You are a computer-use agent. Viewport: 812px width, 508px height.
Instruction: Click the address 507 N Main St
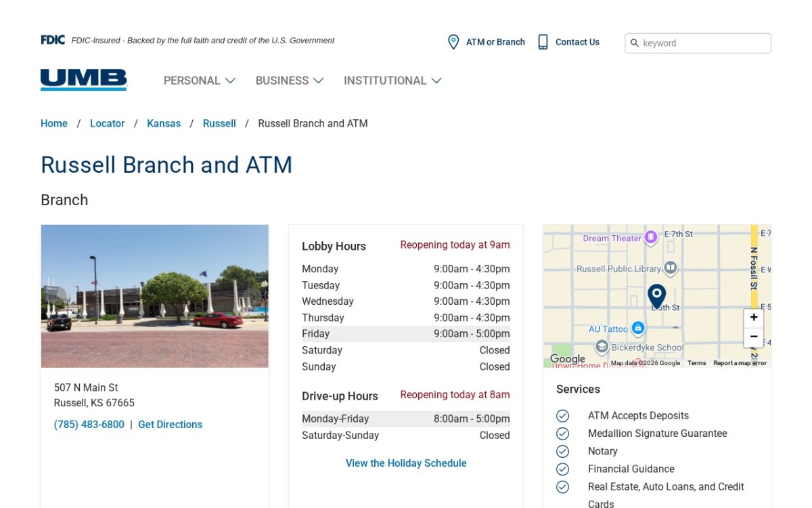(86, 387)
